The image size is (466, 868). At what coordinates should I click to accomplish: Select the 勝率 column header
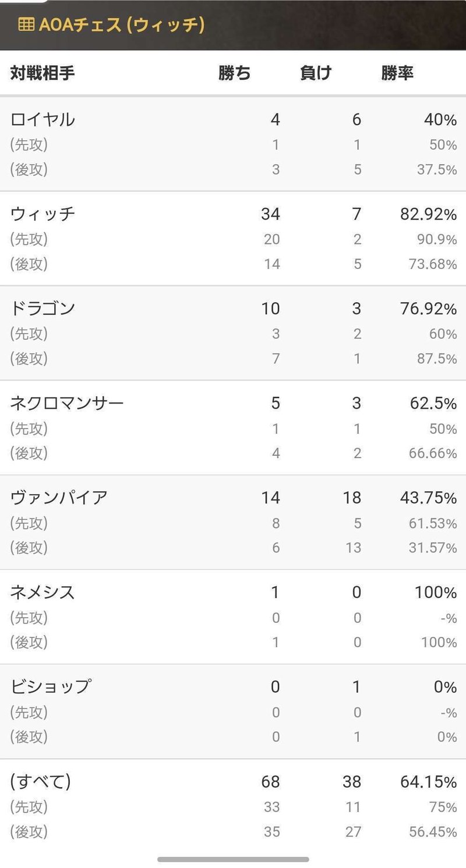coord(397,73)
